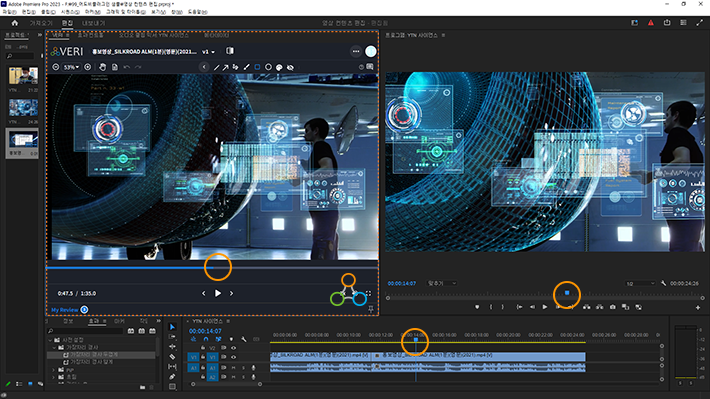This screenshot has width=710, height=399.
Task: Export frame with camera icon
Action: point(613,307)
